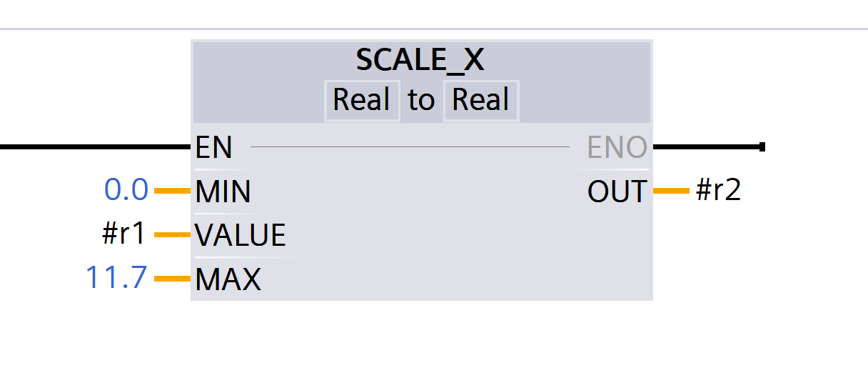Select the #r1 operand at VALUE

tap(124, 234)
